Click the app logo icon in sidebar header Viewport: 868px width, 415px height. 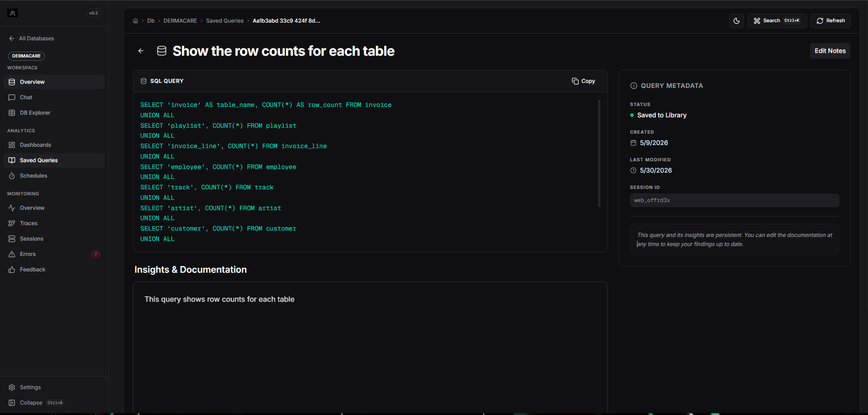(x=13, y=13)
